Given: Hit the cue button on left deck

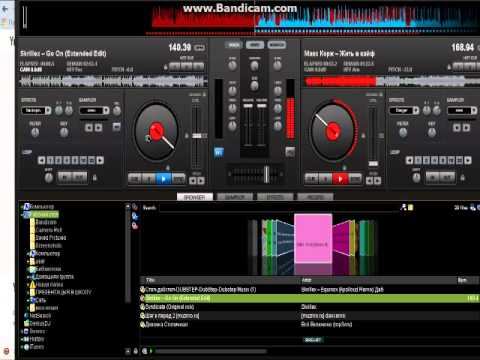Looking at the screenshot, I should coord(135,179).
